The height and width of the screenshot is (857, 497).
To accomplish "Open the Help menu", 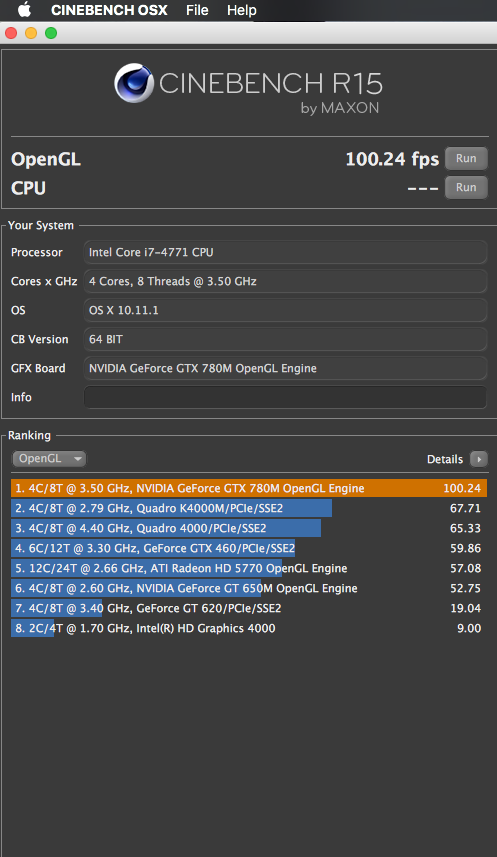I will (x=242, y=10).
